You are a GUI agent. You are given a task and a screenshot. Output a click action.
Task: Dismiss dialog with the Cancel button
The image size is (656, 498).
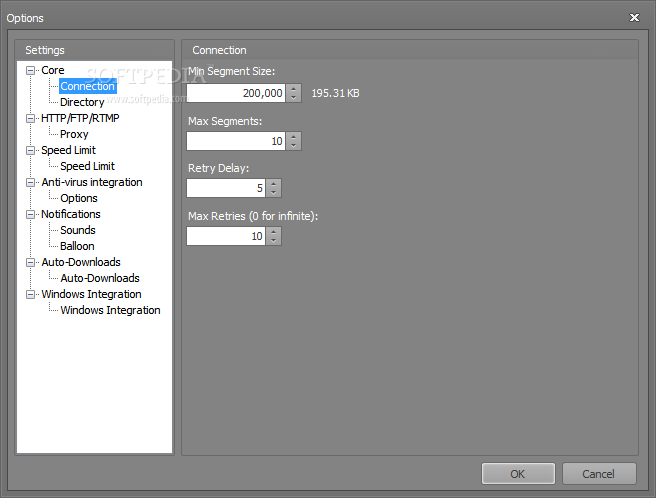[x=599, y=474]
